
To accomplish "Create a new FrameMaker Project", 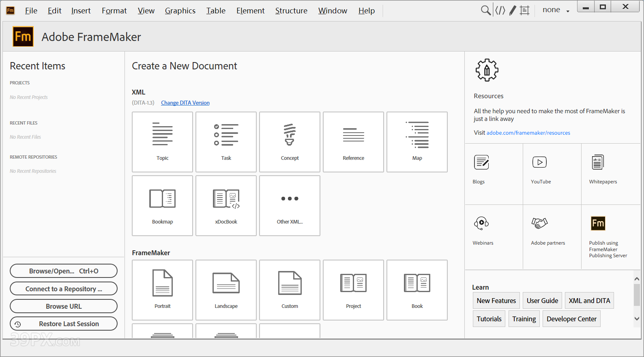I will click(x=353, y=290).
